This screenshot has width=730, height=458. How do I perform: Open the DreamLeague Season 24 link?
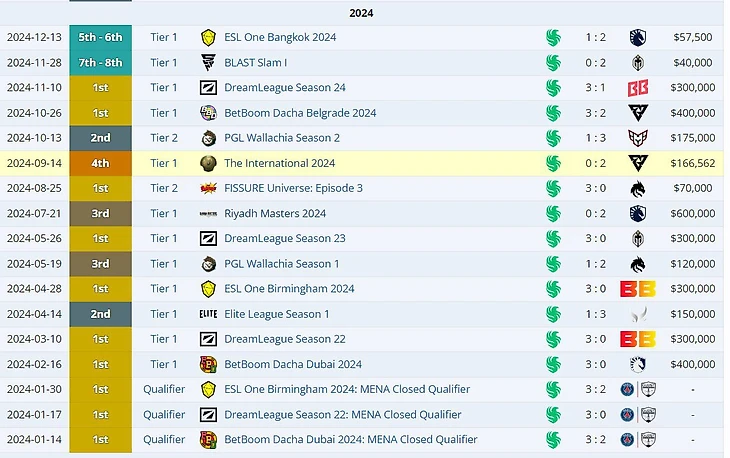point(285,88)
